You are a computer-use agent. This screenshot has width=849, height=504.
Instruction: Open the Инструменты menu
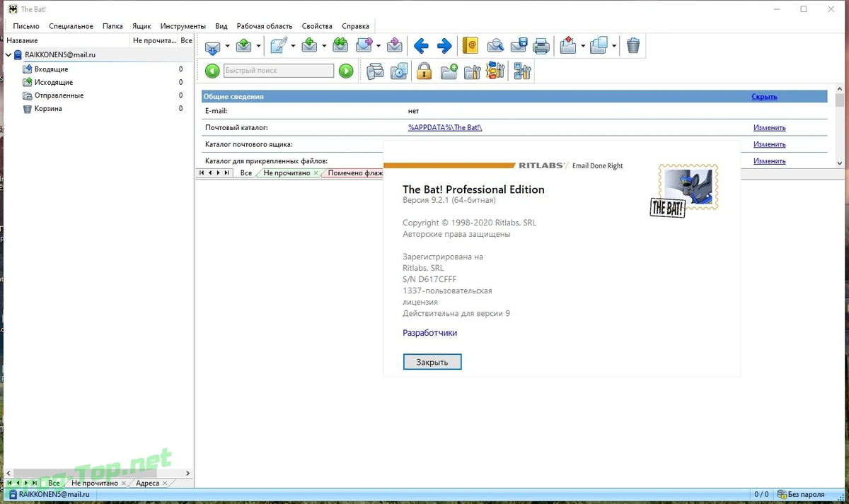[x=183, y=26]
